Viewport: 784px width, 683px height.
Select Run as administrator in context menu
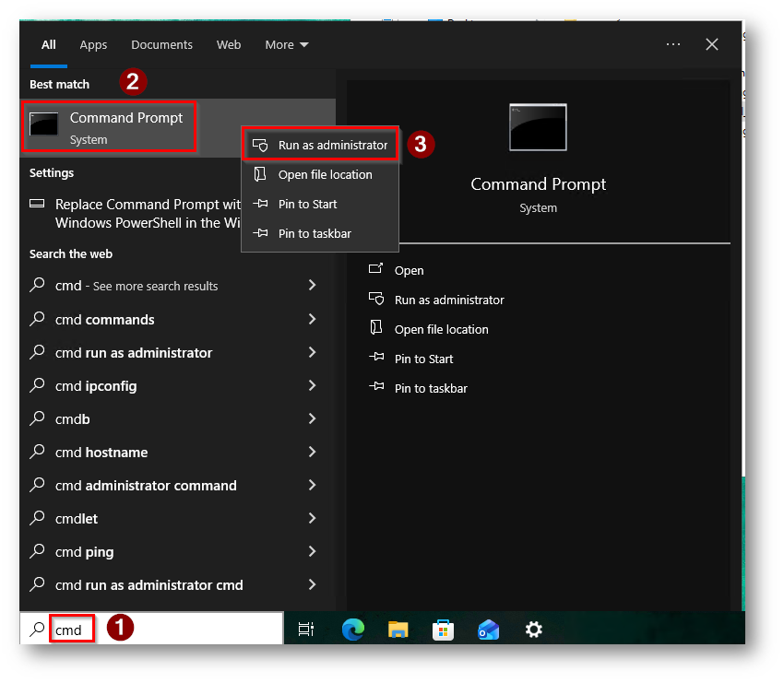(x=332, y=145)
